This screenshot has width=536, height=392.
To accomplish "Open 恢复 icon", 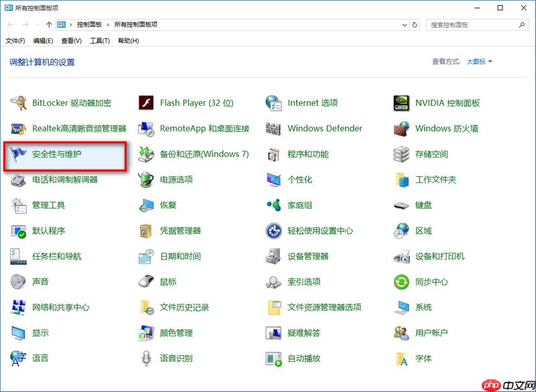I will coord(146,205).
